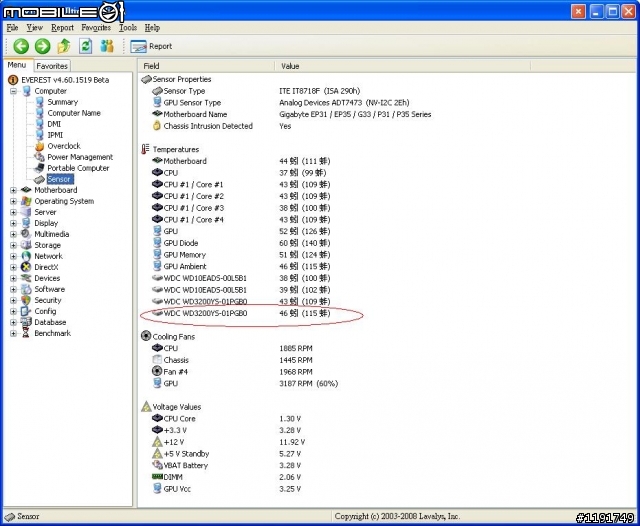640x526 pixels.
Task: Select the Fan #4 1968 RPM row
Action: pos(232,372)
